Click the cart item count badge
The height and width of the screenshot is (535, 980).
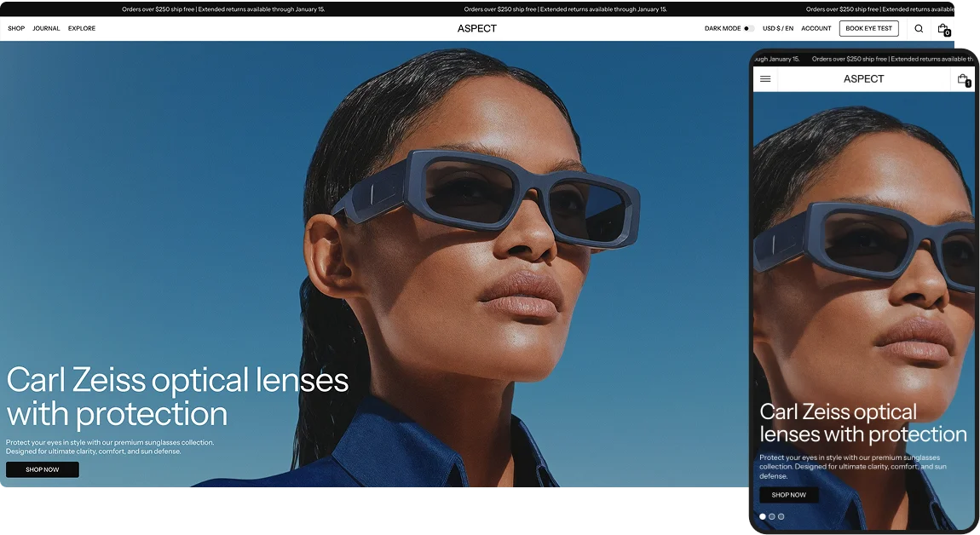pos(948,32)
